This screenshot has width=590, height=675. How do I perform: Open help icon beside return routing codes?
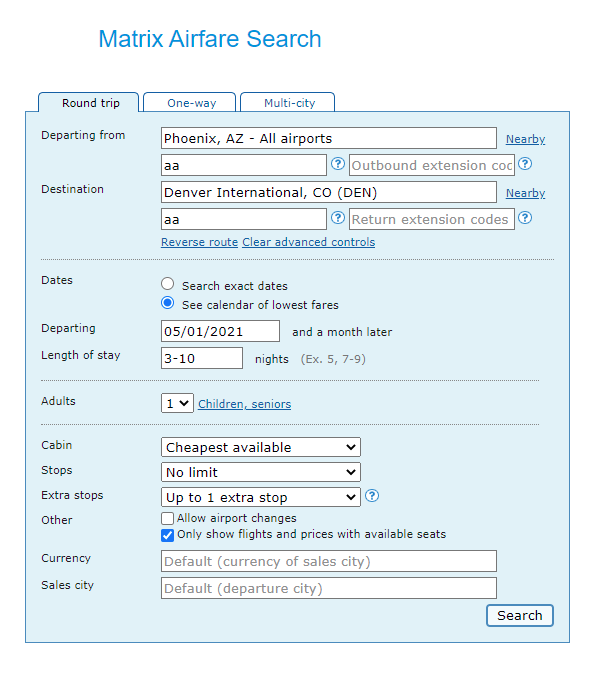pos(337,218)
